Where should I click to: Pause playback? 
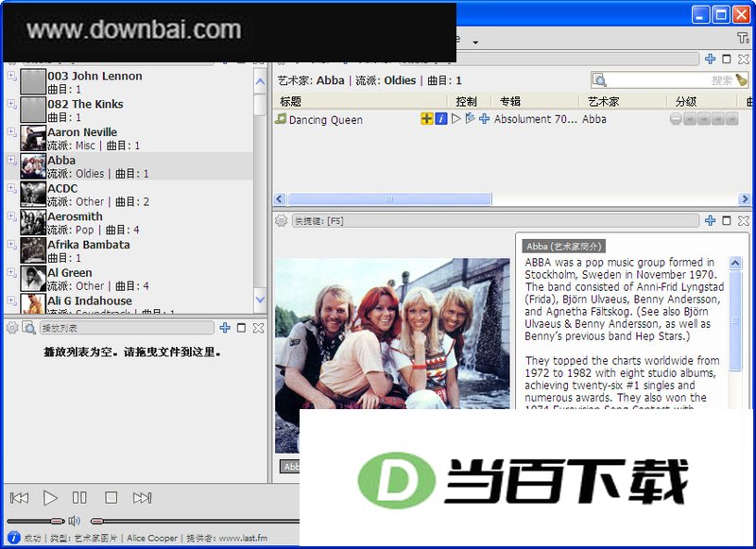click(79, 497)
